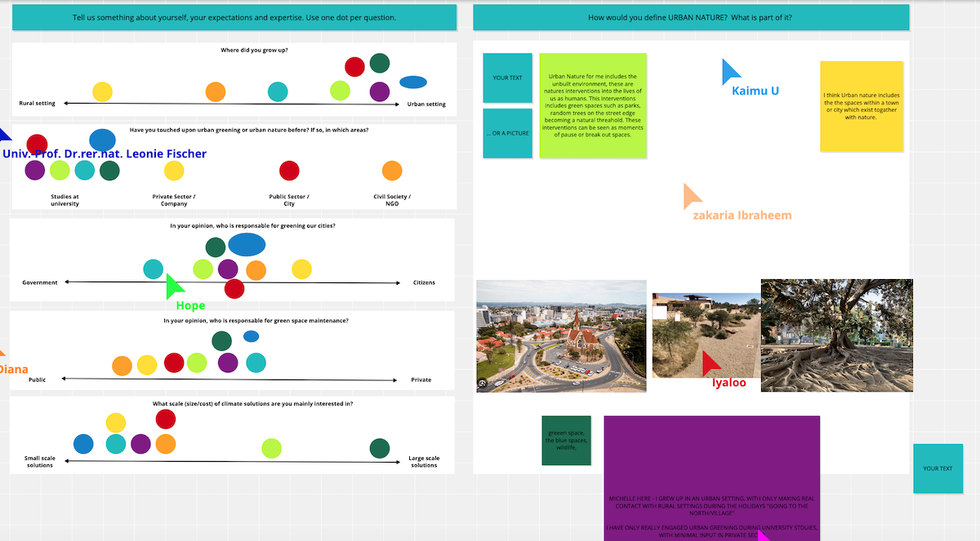Select red dot in climate solutions scale row

click(166, 419)
